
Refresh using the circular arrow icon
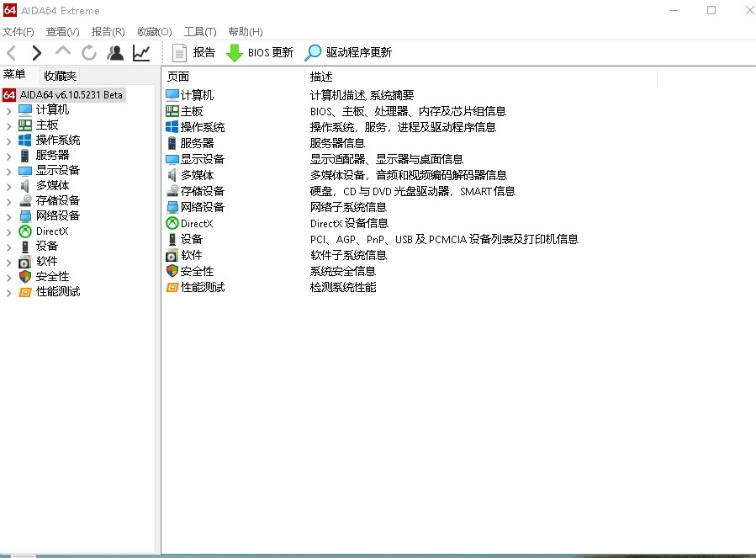coord(88,53)
